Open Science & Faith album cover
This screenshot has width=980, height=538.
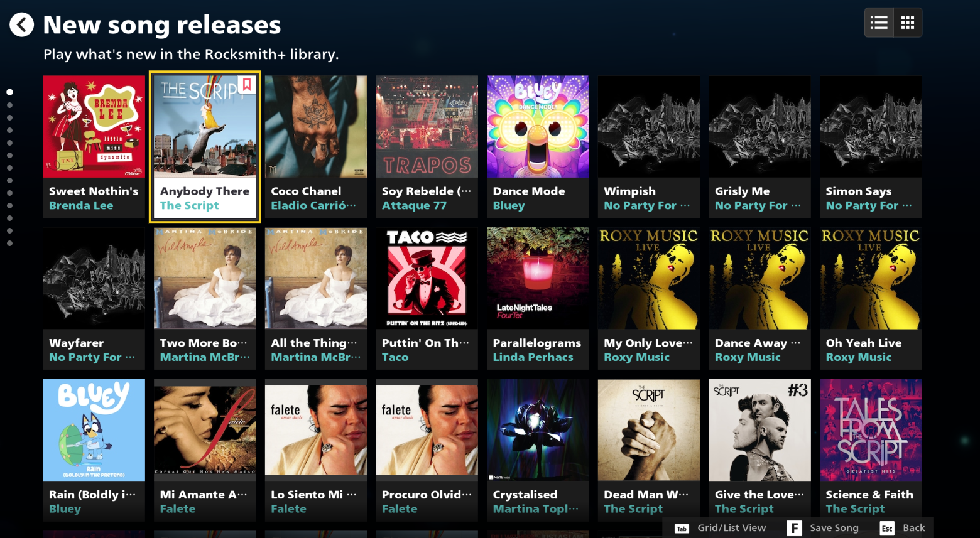tap(871, 430)
